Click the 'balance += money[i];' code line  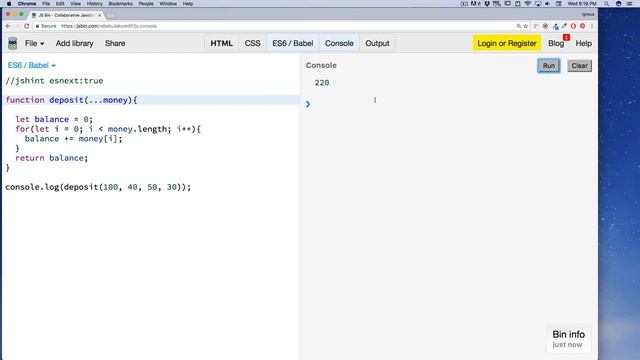pos(73,139)
